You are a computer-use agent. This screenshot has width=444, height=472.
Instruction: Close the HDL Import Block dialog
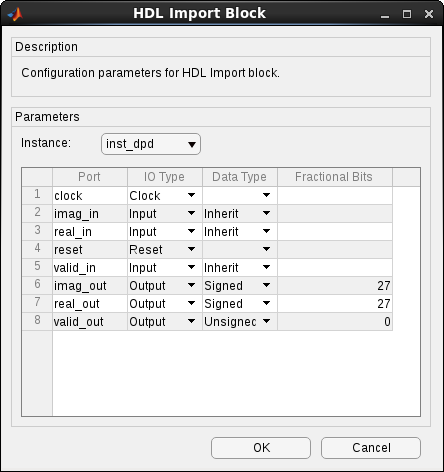(429, 14)
